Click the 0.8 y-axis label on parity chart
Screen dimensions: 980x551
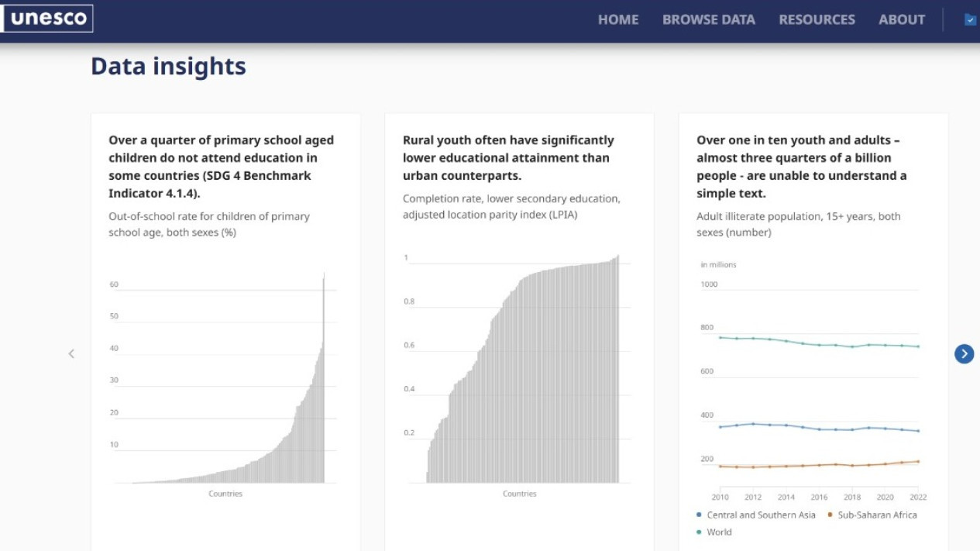[x=409, y=301]
